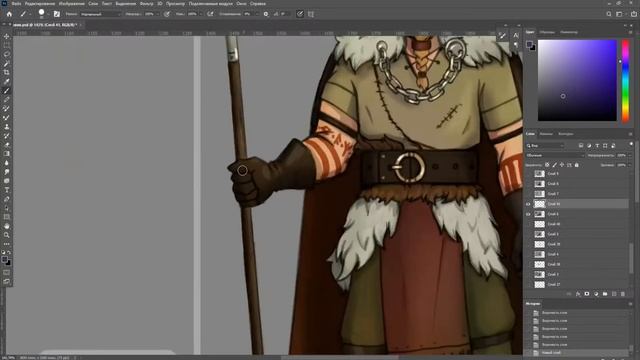The width and height of the screenshot is (640, 360).
Task: Select the Eyedropper tool
Action: [7, 81]
